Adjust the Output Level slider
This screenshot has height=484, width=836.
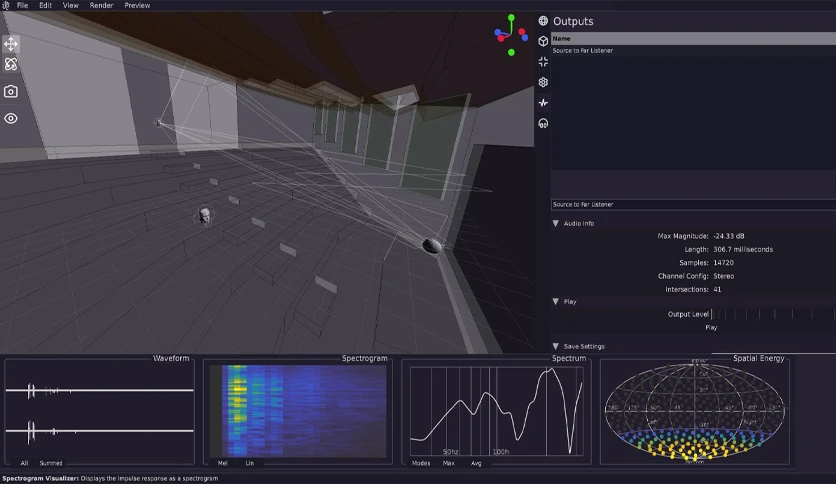pyautogui.click(x=773, y=314)
